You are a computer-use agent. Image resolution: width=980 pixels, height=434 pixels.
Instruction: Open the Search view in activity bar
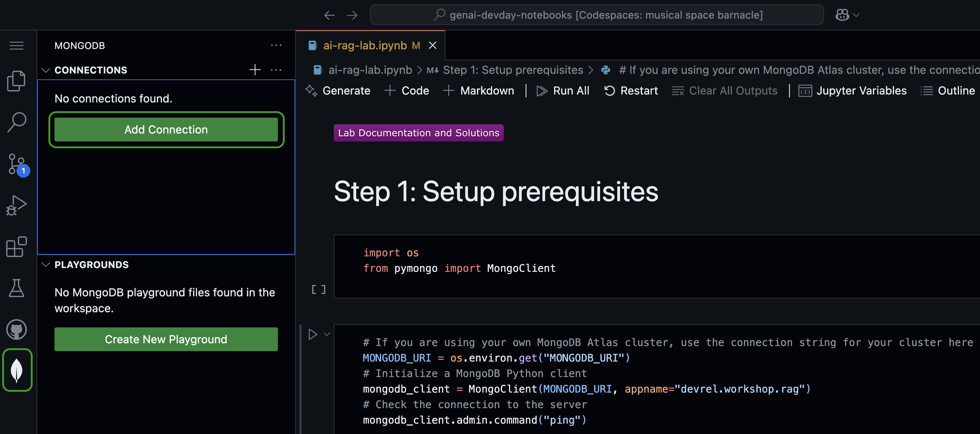coord(16,122)
